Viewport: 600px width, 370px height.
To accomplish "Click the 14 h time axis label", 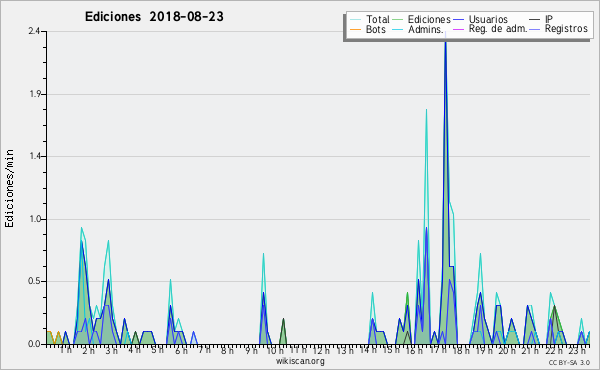I will pyautogui.click(x=368, y=350).
